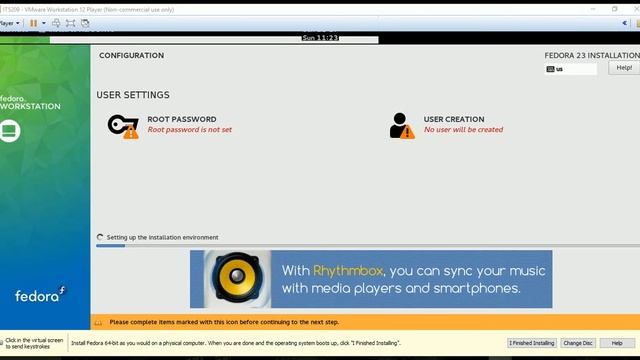Open the Player menu dropdown

click(9, 23)
